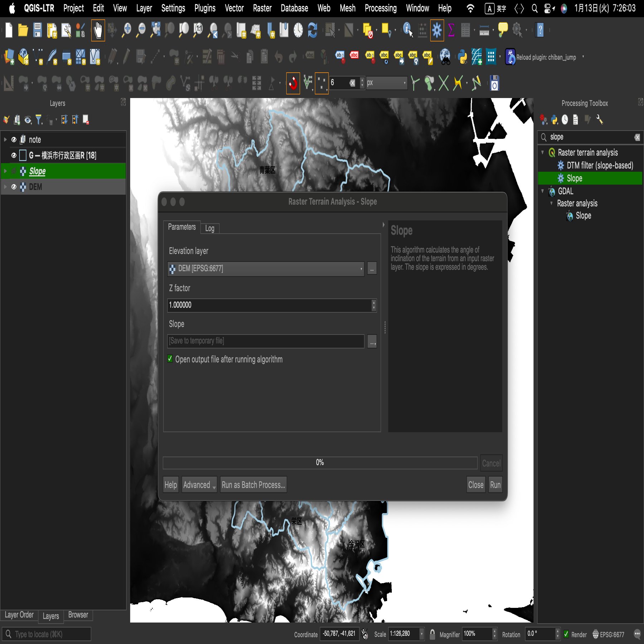Open Processing Toolbox options wrench icon
This screenshot has height=644, width=644.
tap(599, 119)
